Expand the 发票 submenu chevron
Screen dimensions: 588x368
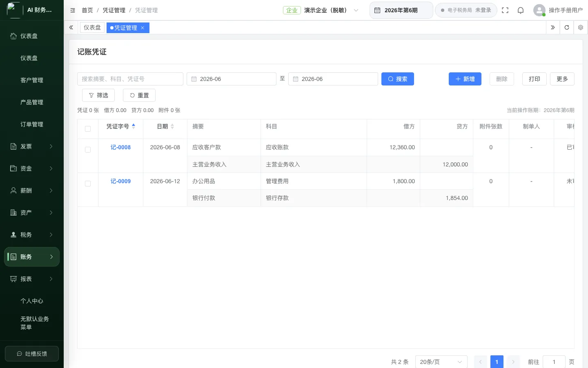pyautogui.click(x=51, y=146)
